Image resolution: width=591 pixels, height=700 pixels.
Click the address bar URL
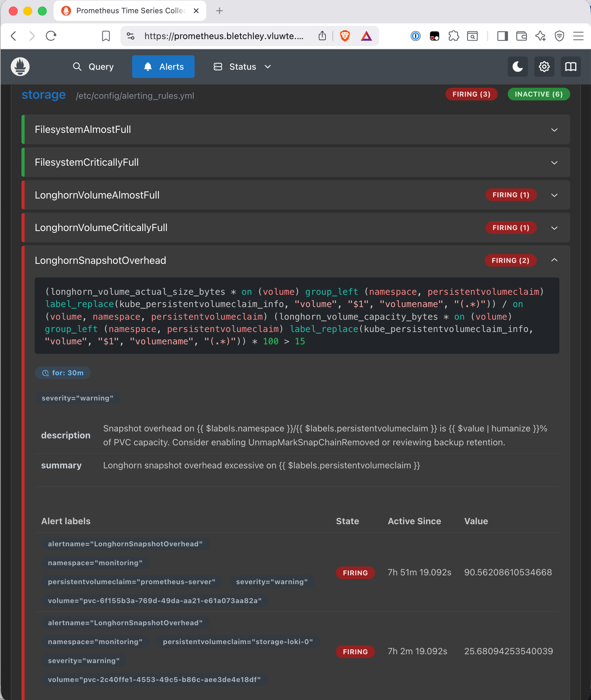[224, 36]
